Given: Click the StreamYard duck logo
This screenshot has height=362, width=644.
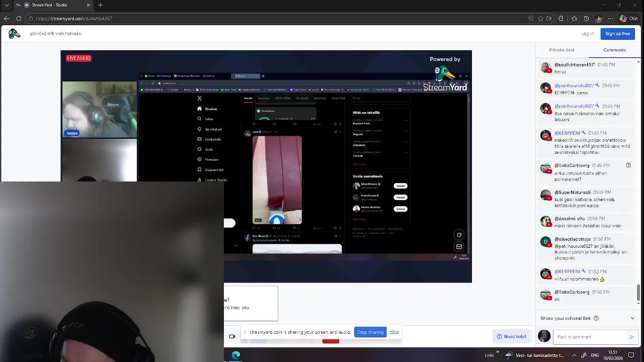Looking at the screenshot, I should click(x=15, y=34).
